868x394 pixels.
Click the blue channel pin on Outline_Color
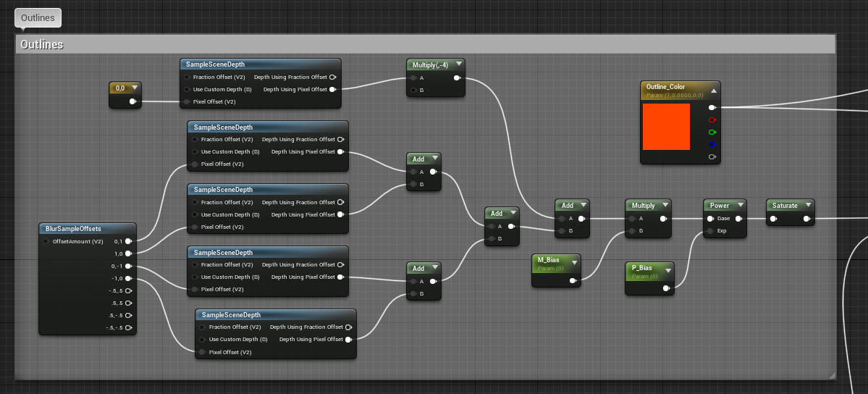click(712, 145)
